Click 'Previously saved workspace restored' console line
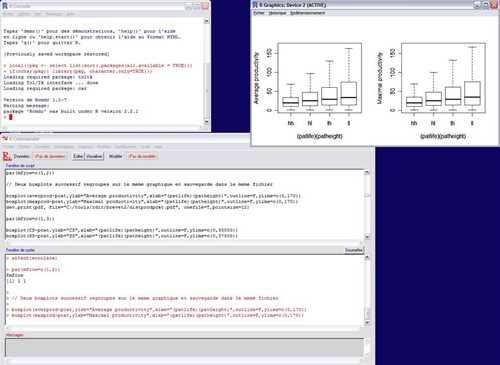The height and width of the screenshot is (365, 500). [56, 54]
